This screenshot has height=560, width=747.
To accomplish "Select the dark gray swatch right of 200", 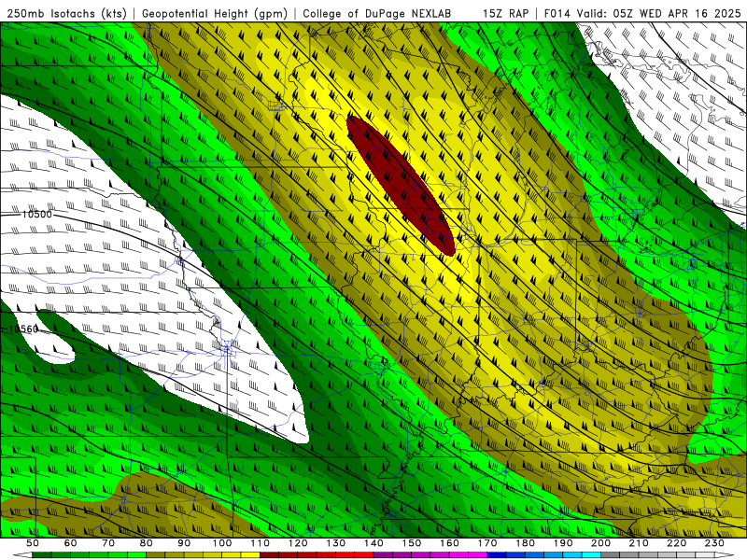I will point(611,555).
